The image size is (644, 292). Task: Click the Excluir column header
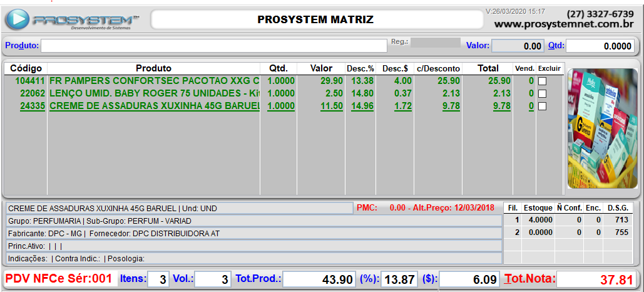click(x=549, y=68)
